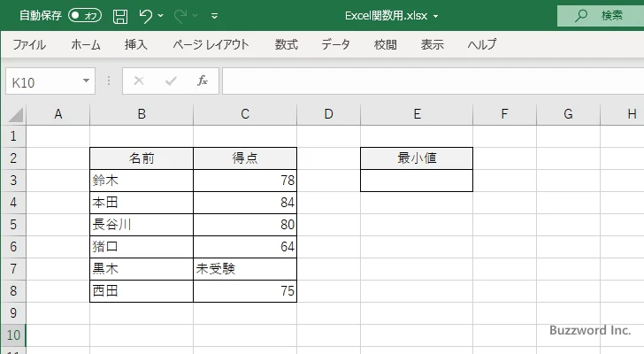Toggle the AutoSave switch
The image size is (644, 354).
(x=85, y=16)
